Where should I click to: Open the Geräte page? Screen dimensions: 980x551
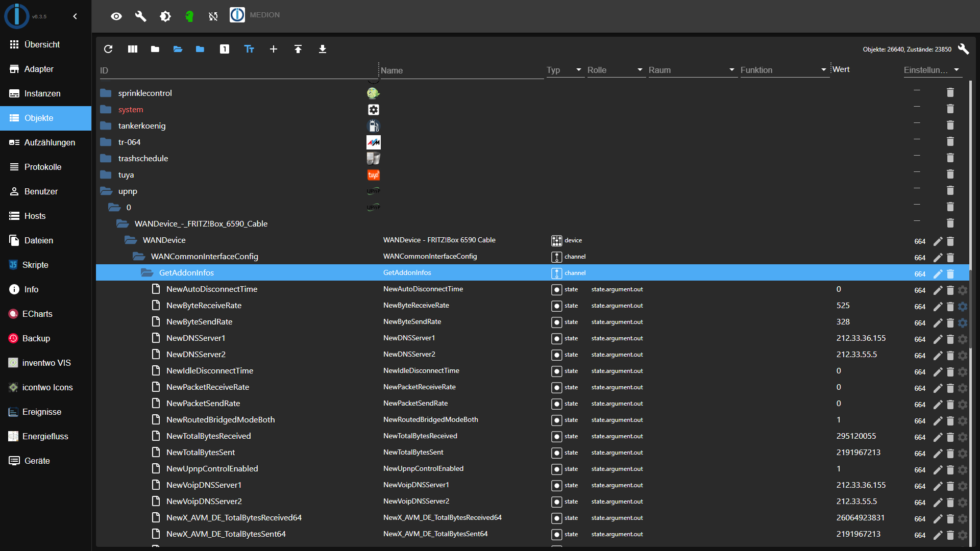coord(45,461)
